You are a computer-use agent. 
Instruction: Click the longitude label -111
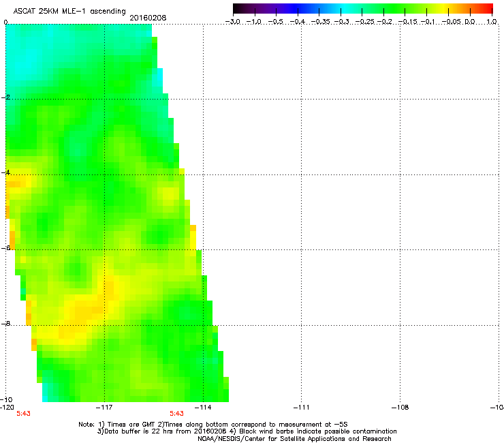(301, 408)
